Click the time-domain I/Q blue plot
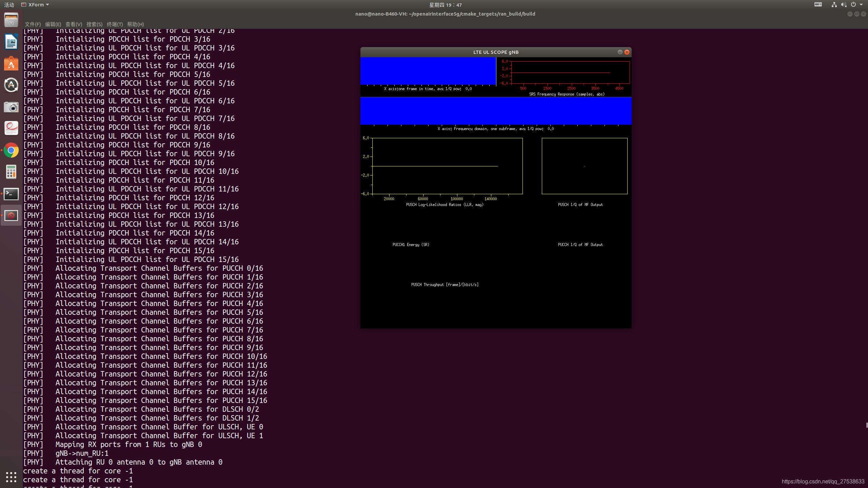 428,71
